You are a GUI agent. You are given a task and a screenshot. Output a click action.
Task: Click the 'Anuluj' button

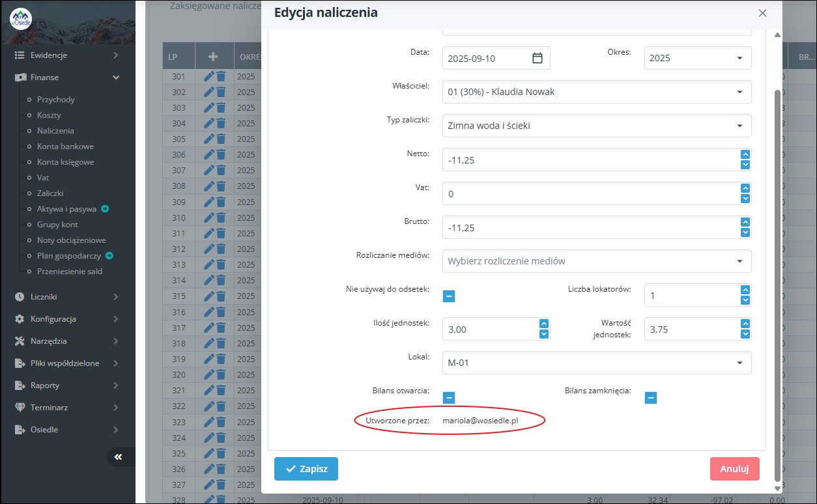734,469
